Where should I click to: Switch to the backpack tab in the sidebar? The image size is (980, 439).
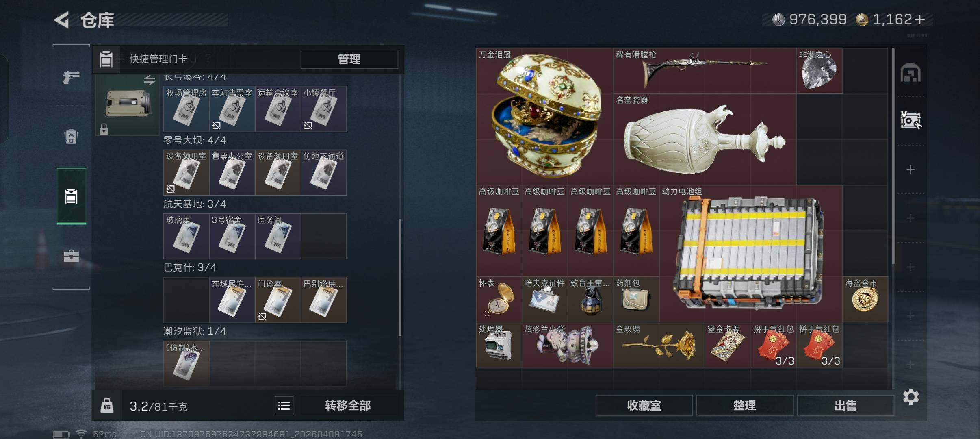pos(71,137)
